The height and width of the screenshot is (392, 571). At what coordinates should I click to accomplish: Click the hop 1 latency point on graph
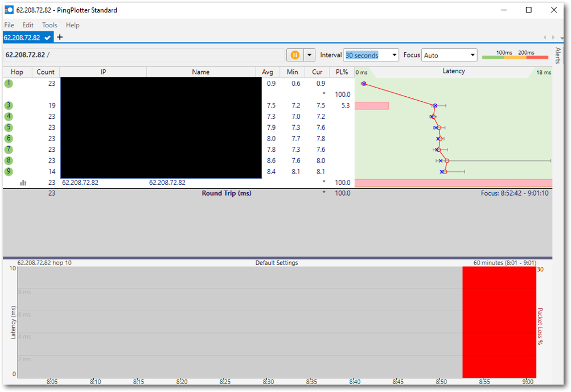363,84
